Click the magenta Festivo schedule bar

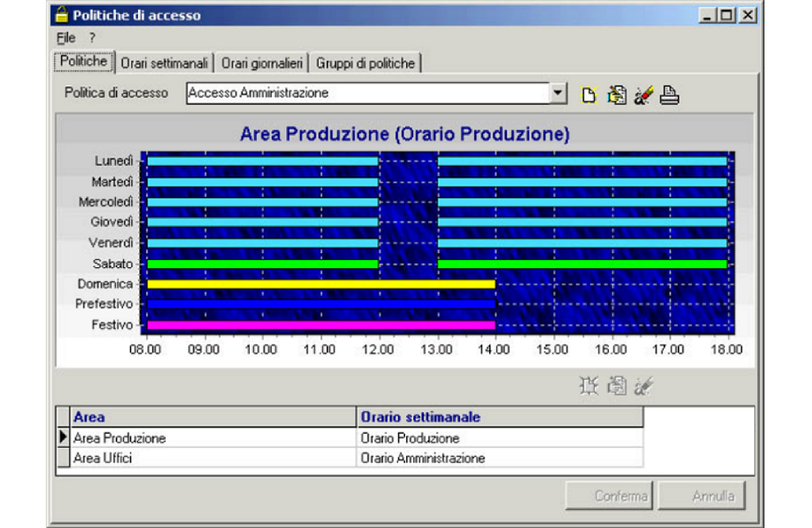click(320, 325)
